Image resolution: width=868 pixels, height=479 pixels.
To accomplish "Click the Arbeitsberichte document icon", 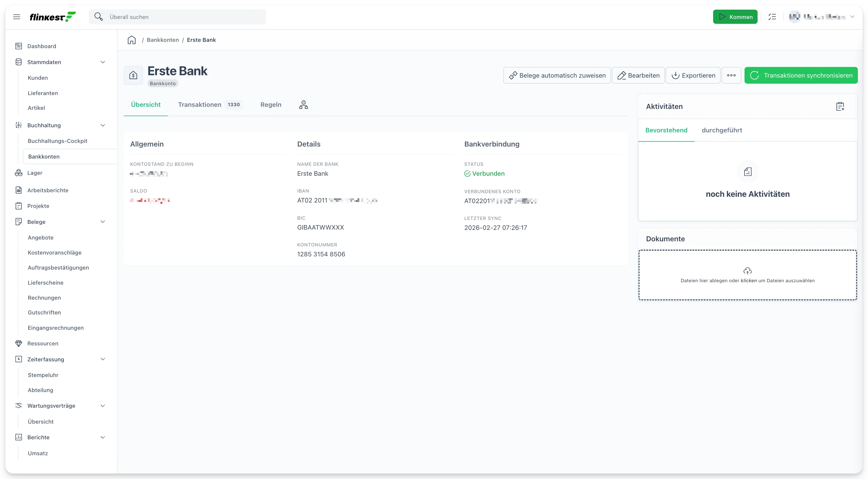I will pyautogui.click(x=19, y=190).
